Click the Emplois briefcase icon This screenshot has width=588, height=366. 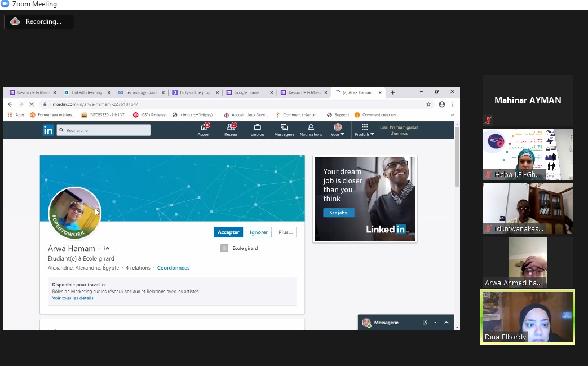(257, 127)
